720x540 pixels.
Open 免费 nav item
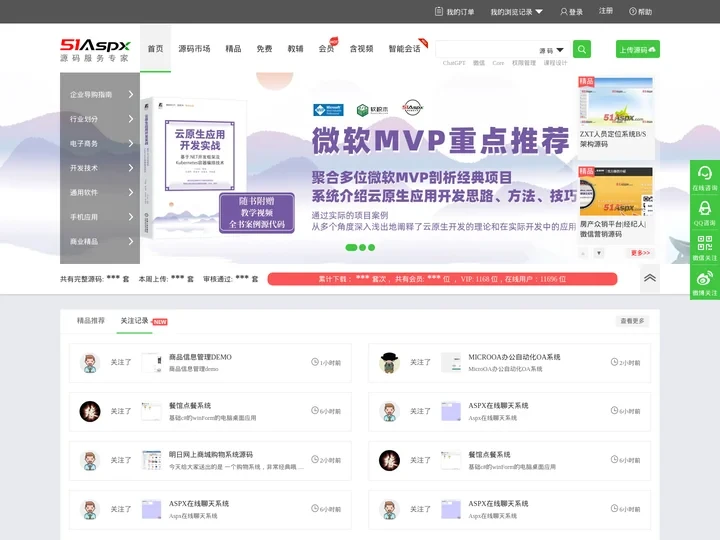coord(264,48)
